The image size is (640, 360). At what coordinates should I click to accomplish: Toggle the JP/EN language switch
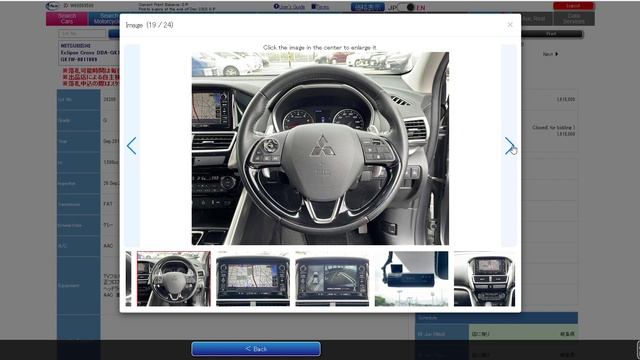click(406, 7)
